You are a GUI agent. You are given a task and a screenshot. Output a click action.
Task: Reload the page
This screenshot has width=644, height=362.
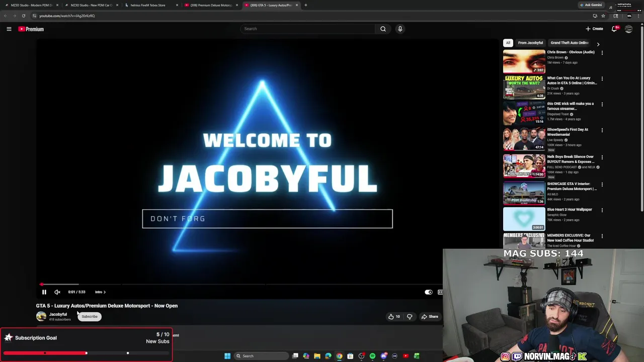[x=23, y=16]
